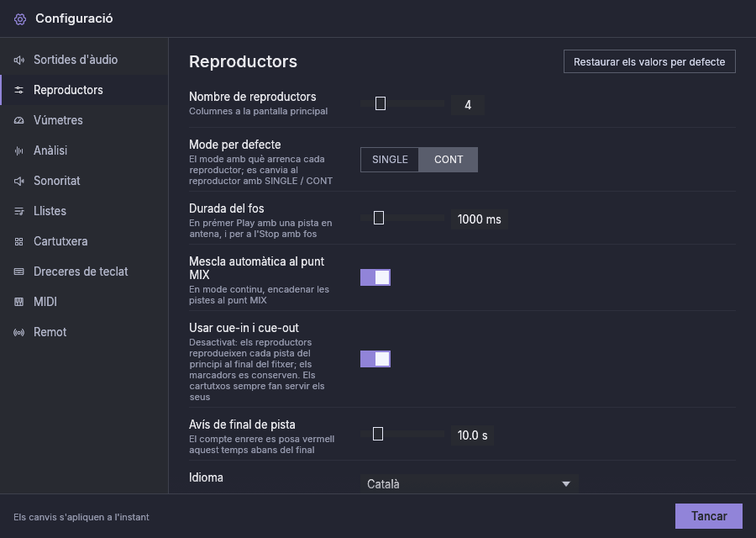Go to the Vúmetres settings section
Screen dimensions: 756x538
point(84,120)
